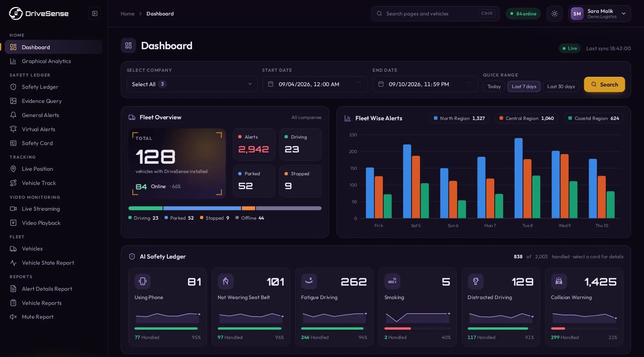The height and width of the screenshot is (357, 644).
Task: Open Live Streaming from sidebar
Action: click(x=53, y=209)
